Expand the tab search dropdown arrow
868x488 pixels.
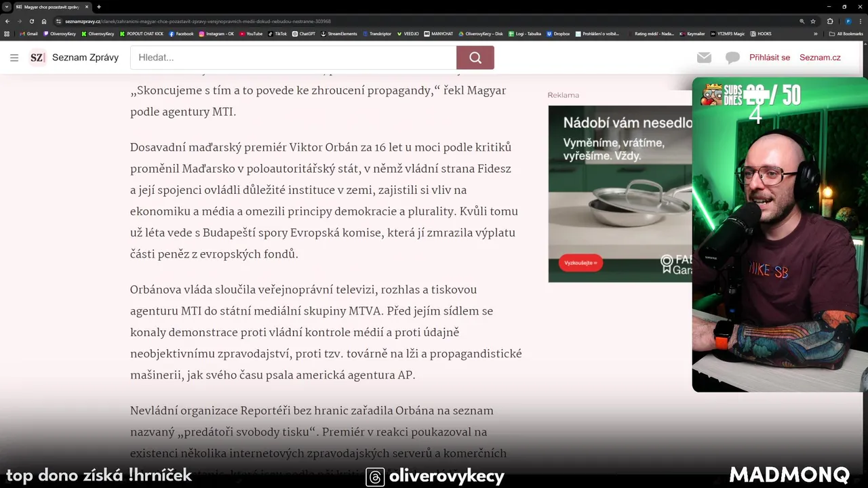[x=7, y=7]
